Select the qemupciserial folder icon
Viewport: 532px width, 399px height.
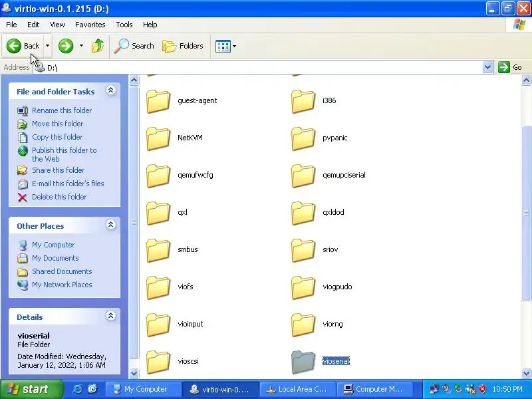tap(303, 176)
